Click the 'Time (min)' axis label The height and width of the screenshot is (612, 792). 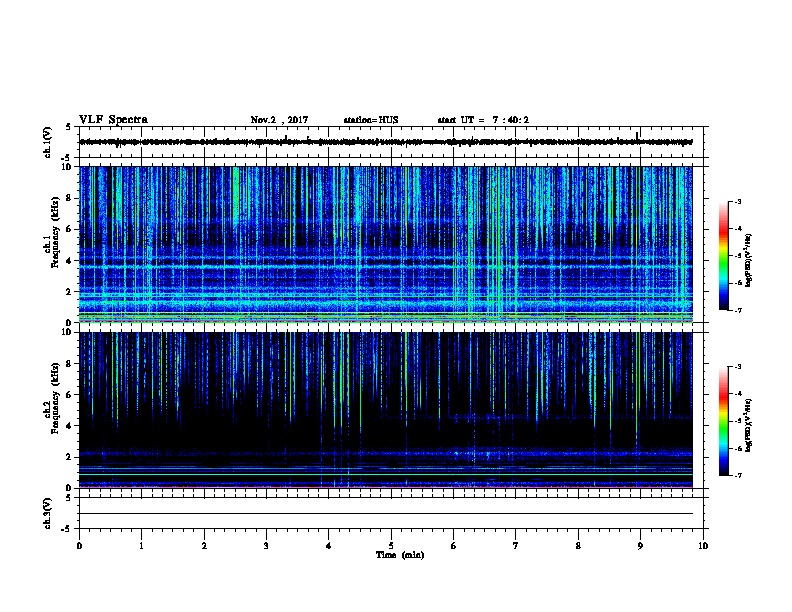pyautogui.click(x=400, y=555)
